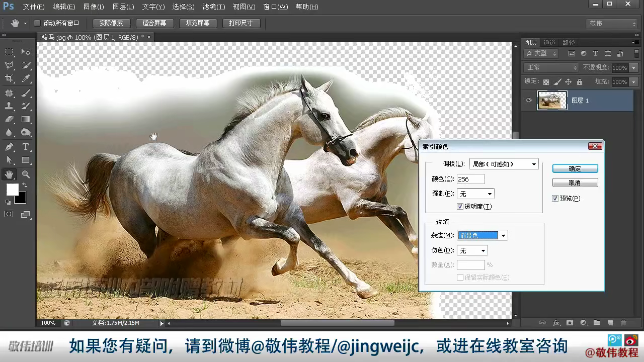Click the 适合屏幕 button
The width and height of the screenshot is (644, 362).
click(155, 23)
